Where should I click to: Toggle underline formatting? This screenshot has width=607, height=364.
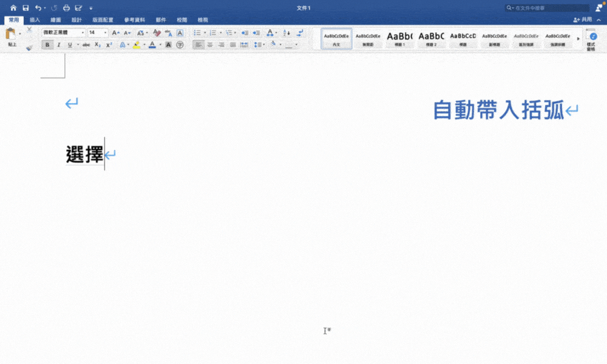70,45
